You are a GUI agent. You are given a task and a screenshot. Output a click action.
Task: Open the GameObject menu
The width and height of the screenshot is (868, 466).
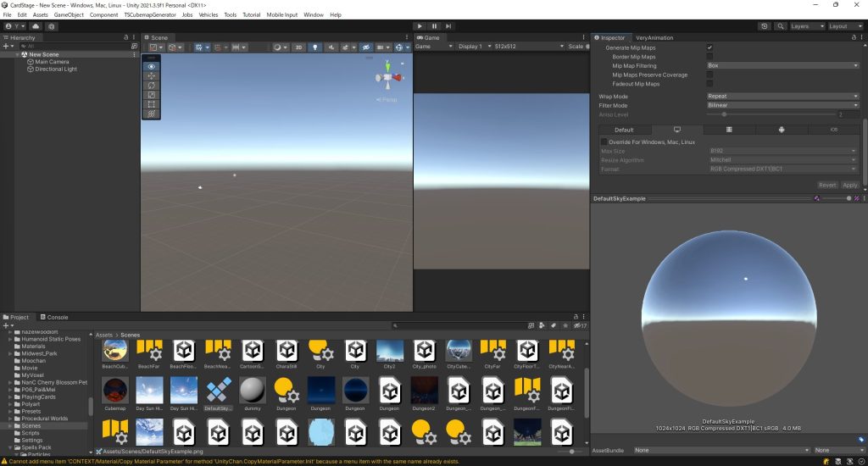click(69, 15)
